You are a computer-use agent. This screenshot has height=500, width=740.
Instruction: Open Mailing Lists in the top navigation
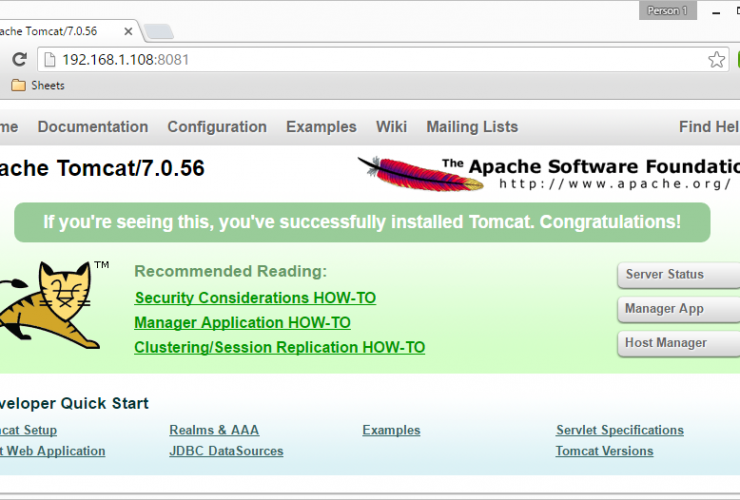[x=472, y=127]
